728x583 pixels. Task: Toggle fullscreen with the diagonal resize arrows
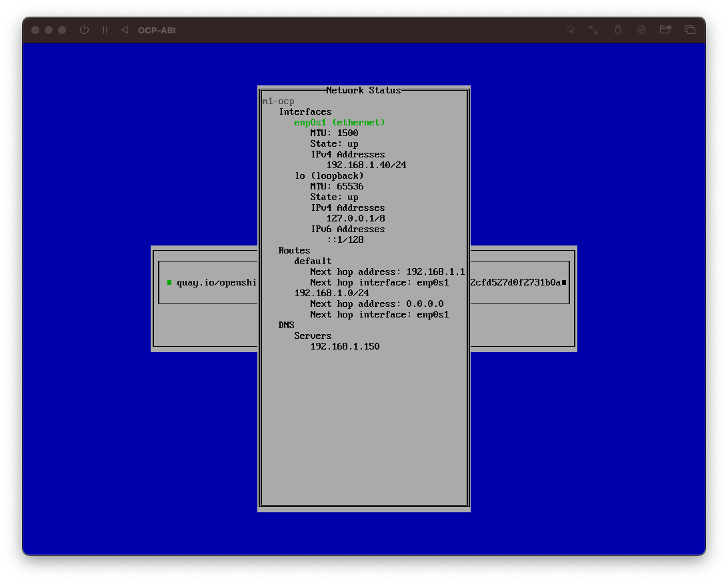(x=593, y=30)
